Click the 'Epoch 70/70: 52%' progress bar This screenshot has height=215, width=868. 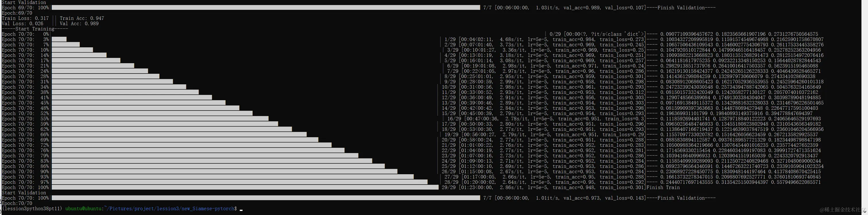click(x=152, y=113)
